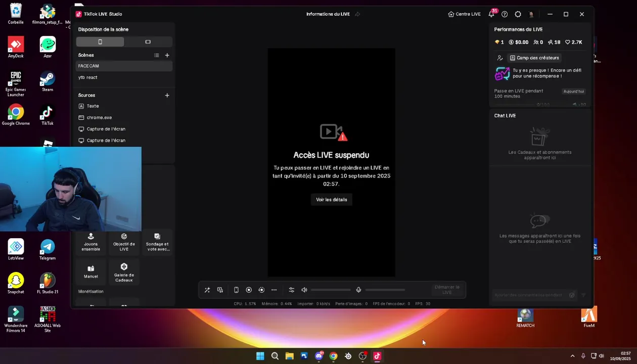This screenshot has height=364, width=637.
Task: Open the magic wand effects tool
Action: [x=207, y=290]
